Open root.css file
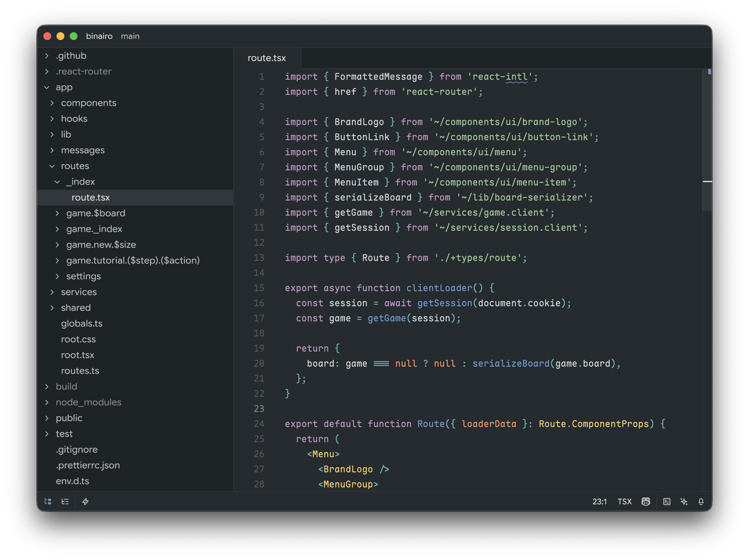This screenshot has height=560, width=749. (135, 339)
